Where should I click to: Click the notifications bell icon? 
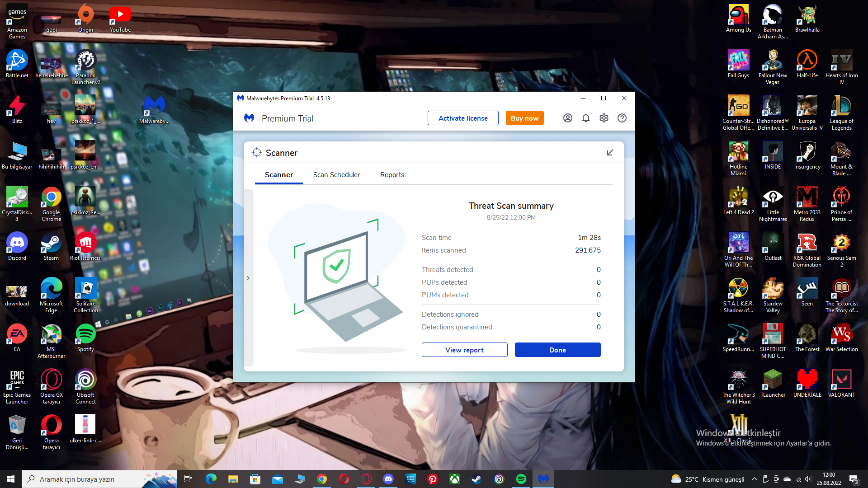click(586, 118)
